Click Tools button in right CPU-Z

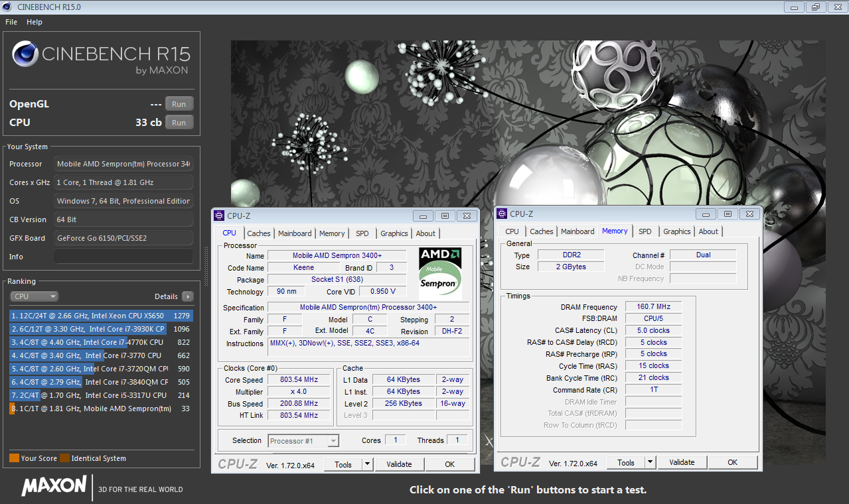(x=626, y=462)
